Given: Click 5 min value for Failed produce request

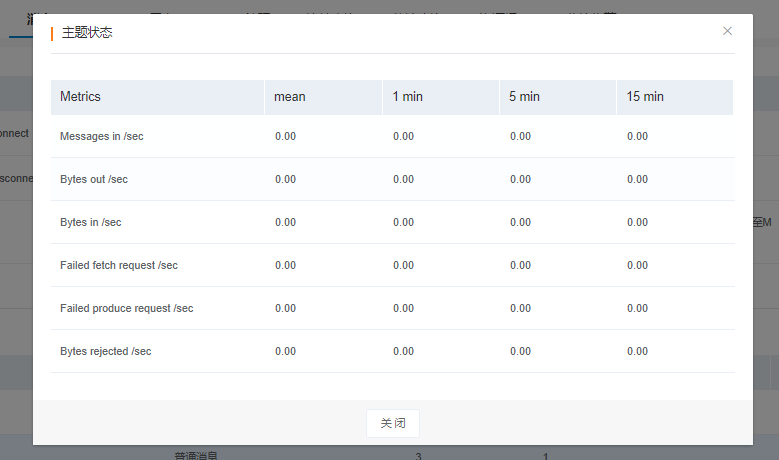Looking at the screenshot, I should point(520,308).
